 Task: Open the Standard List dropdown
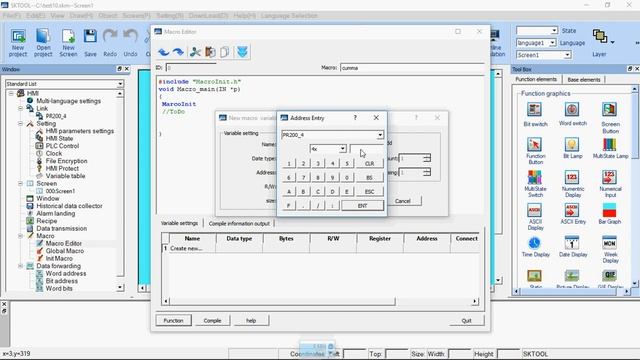point(120,84)
